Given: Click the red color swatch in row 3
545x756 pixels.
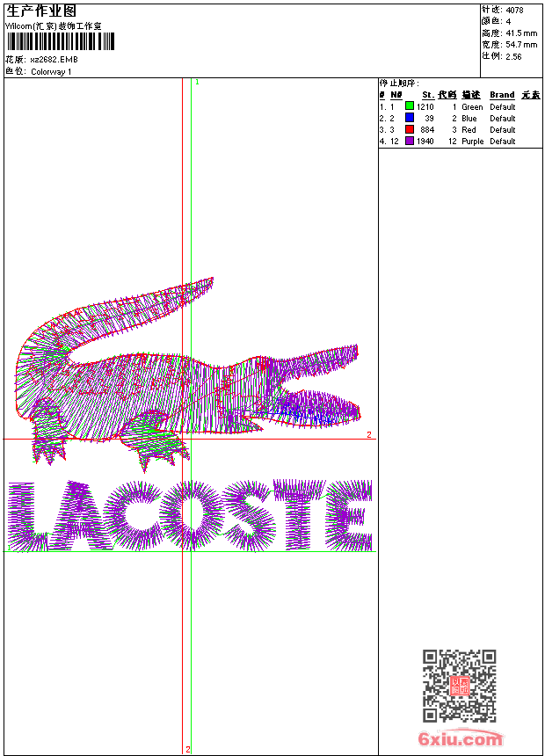Looking at the screenshot, I should pyautogui.click(x=409, y=130).
